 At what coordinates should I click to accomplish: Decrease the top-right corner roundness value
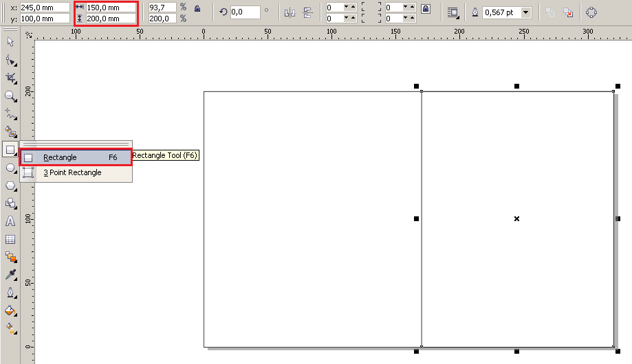click(406, 7)
